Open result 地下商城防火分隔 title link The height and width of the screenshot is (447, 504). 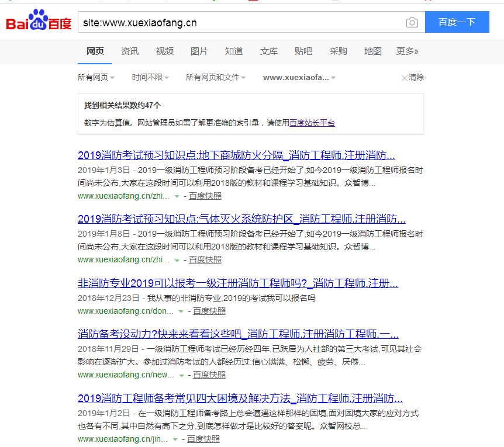tap(236, 155)
